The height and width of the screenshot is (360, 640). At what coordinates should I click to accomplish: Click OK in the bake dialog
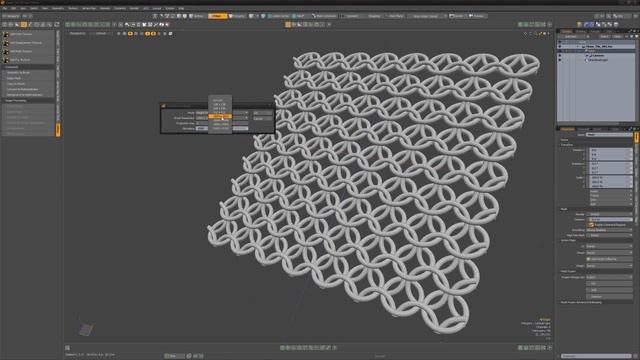point(262,113)
